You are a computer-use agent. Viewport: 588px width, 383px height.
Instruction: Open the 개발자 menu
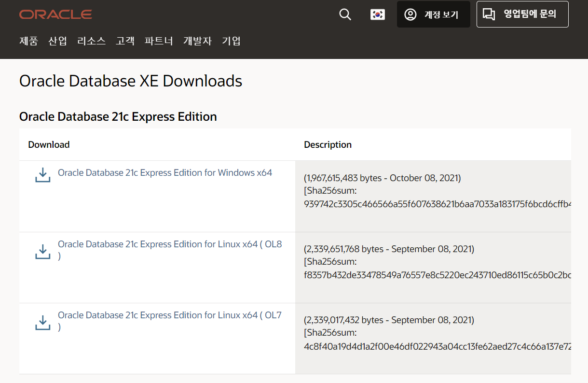pos(197,41)
